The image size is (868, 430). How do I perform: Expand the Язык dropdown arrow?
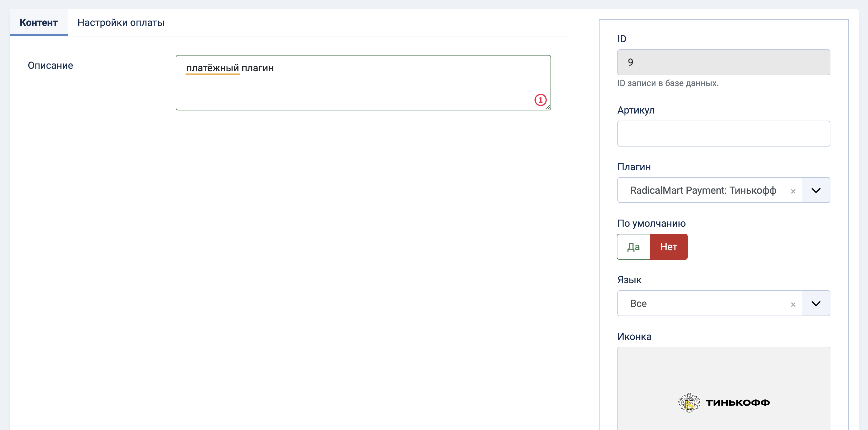click(816, 304)
